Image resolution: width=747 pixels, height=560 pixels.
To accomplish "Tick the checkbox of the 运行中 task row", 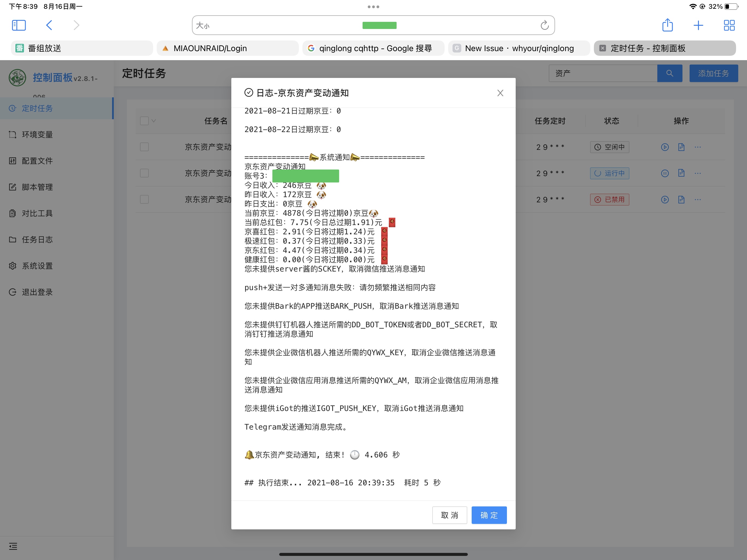I will pos(144,173).
